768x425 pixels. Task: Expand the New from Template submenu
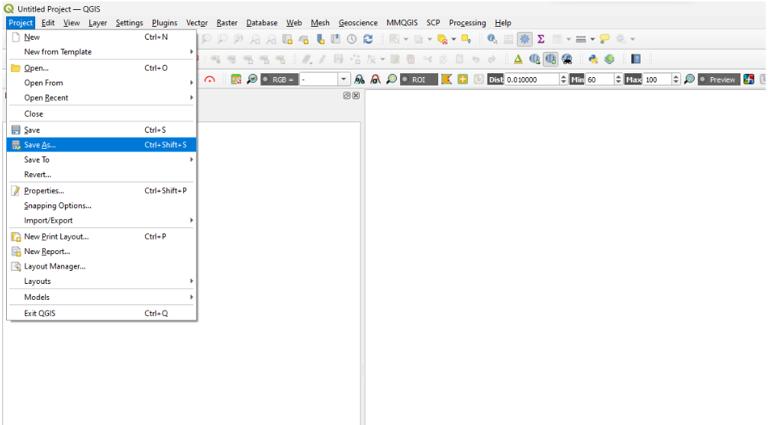[101, 52]
